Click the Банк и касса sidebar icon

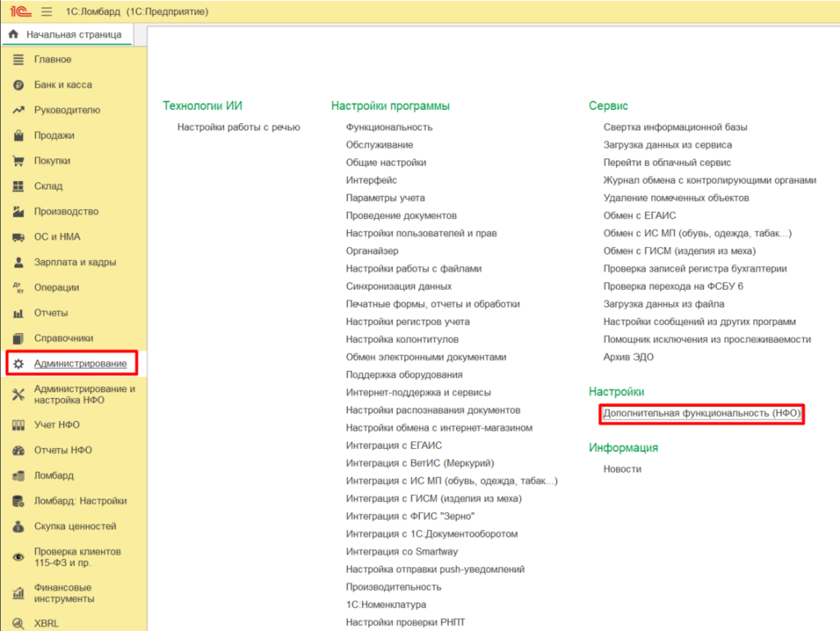coord(18,85)
